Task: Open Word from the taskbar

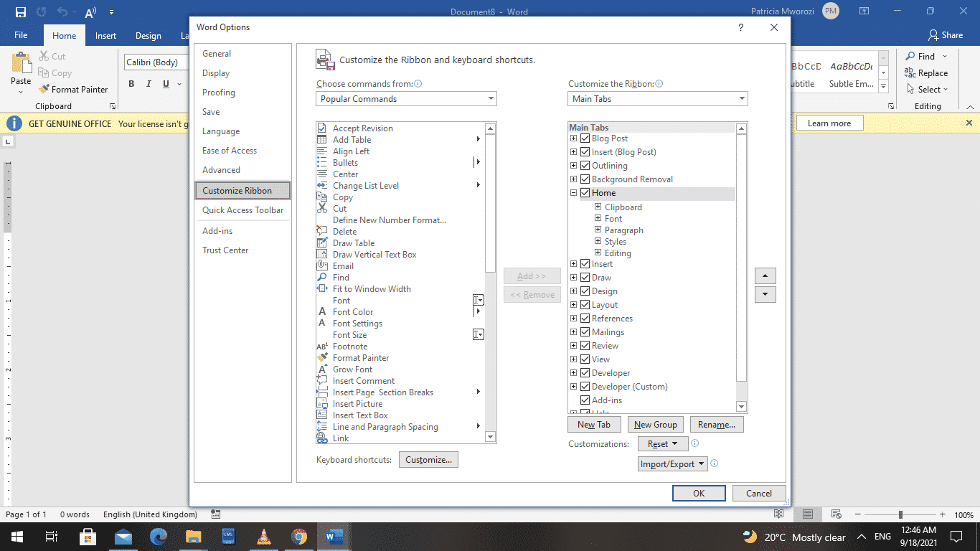Action: pyautogui.click(x=333, y=536)
